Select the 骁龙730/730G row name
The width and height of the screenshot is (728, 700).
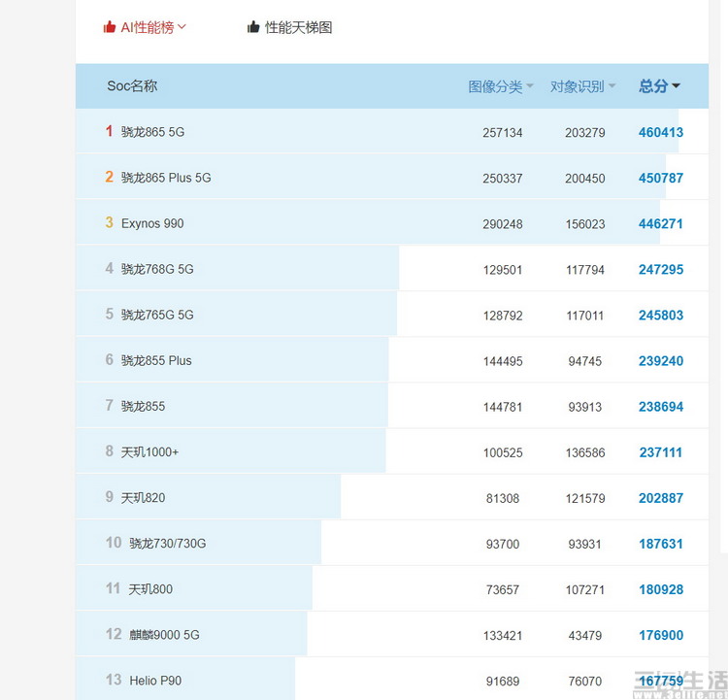168,544
